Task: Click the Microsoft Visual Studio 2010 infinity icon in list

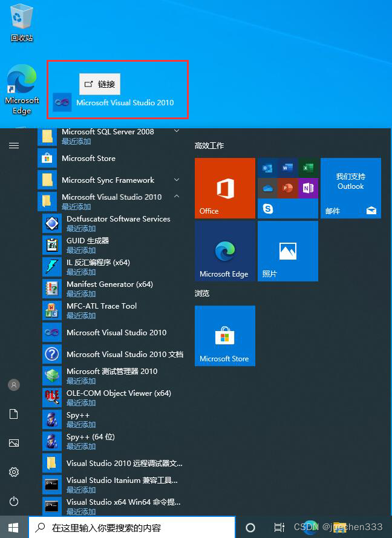Action: coord(52,332)
